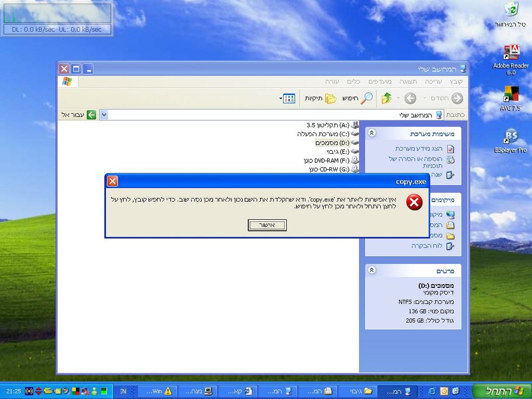
Task: Maximize the המחשב שלי window
Action: (x=76, y=69)
